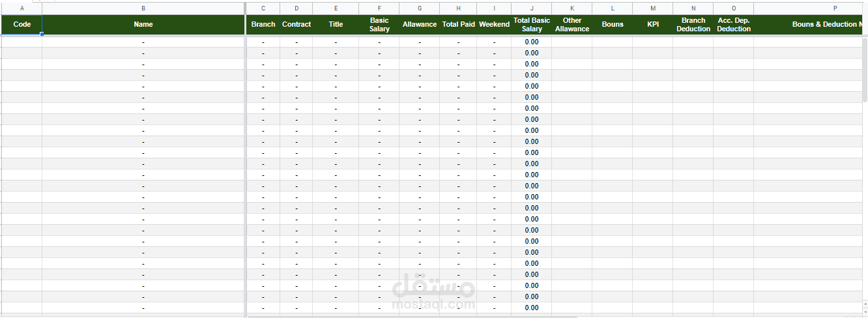Click the vertical scrollbar thumb at right edge
Image resolution: width=868 pixels, height=318 pixels.
point(865,69)
